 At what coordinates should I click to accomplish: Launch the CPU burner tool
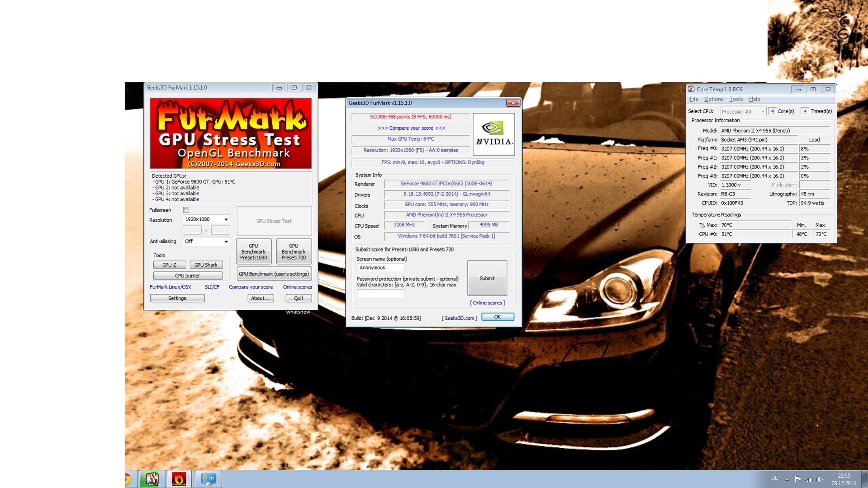click(188, 276)
